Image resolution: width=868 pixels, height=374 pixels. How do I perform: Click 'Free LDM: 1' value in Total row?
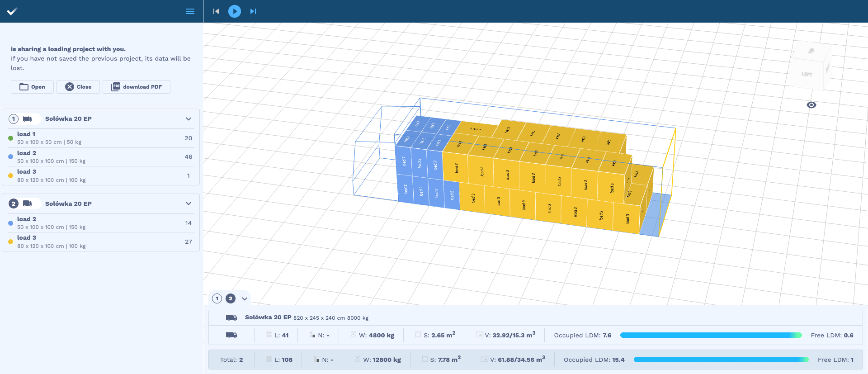click(x=836, y=360)
